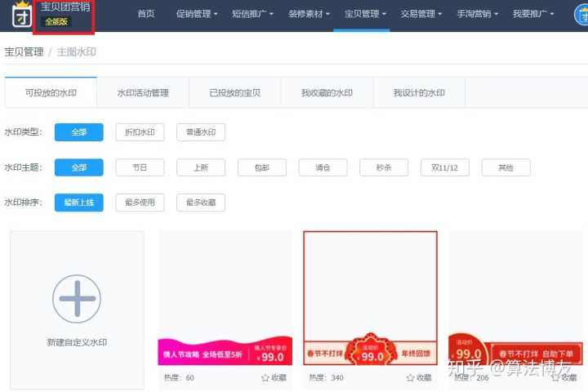This screenshot has height=392, width=588.
Task: Click the plus icon to create a custom watermark
Action: pos(77,299)
